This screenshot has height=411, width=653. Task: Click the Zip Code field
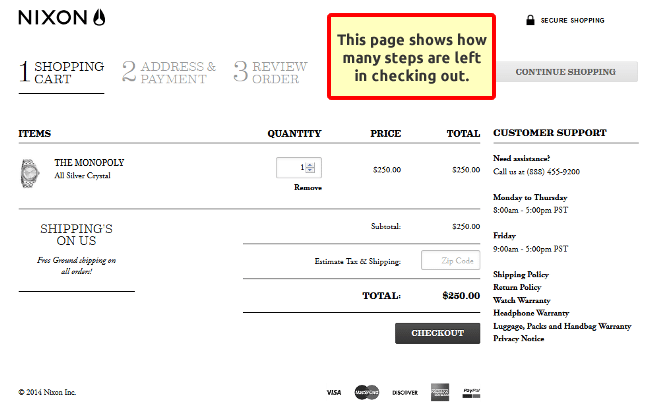[x=451, y=260]
